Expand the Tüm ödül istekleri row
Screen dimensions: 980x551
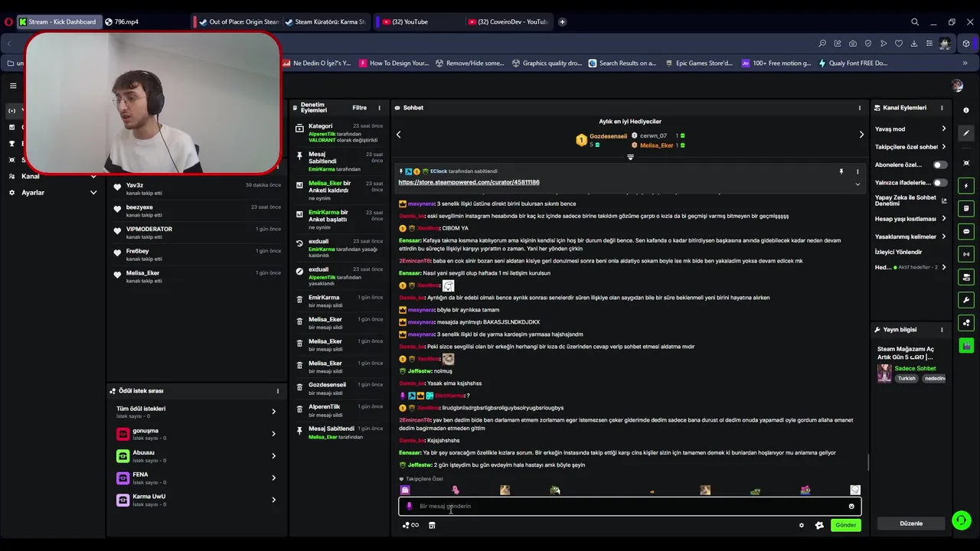pos(197,412)
